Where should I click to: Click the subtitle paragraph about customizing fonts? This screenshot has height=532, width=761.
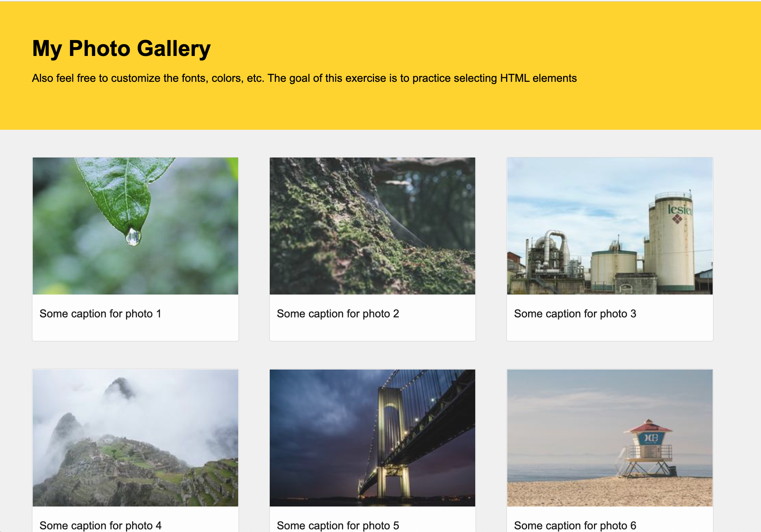[x=304, y=78]
